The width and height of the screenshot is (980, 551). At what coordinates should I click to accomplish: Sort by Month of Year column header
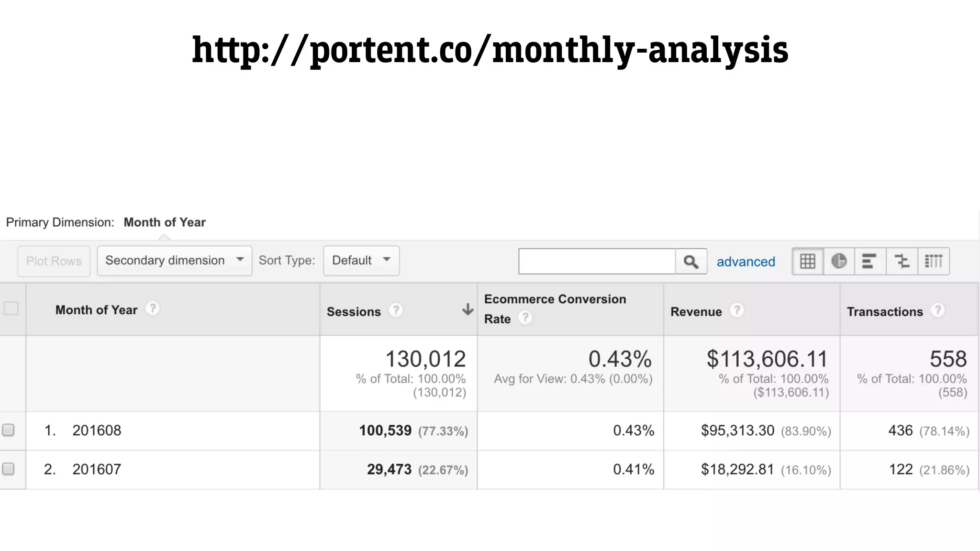tap(96, 310)
